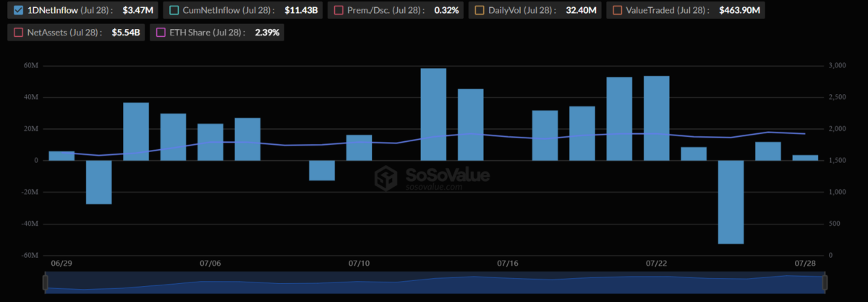Select the tallest inflow bar near 58M

coord(433,114)
